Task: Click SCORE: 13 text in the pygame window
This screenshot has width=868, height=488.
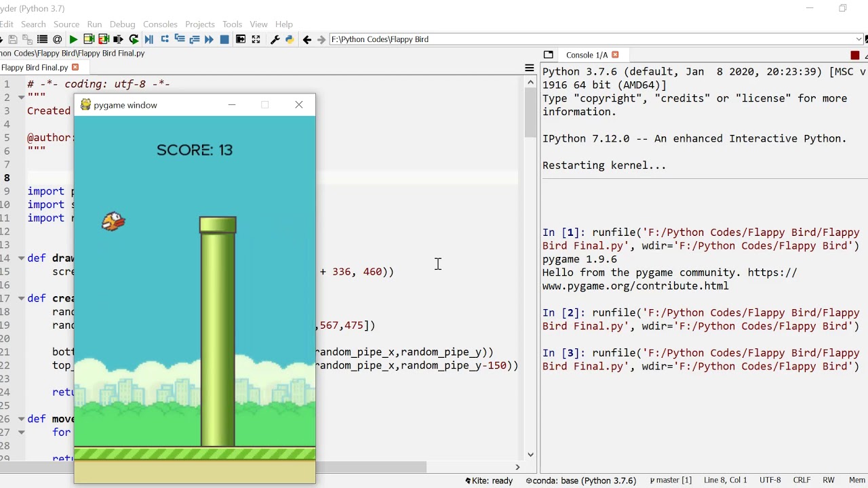Action: click(195, 150)
